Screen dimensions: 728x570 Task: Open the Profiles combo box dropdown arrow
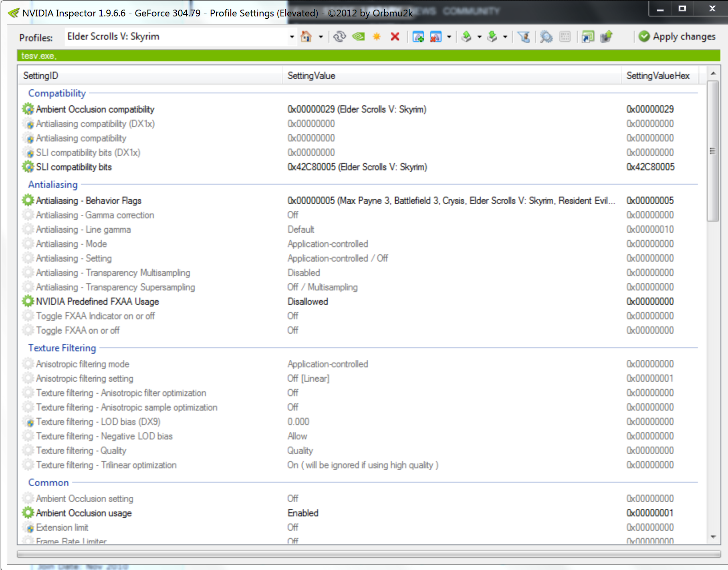pyautogui.click(x=292, y=37)
